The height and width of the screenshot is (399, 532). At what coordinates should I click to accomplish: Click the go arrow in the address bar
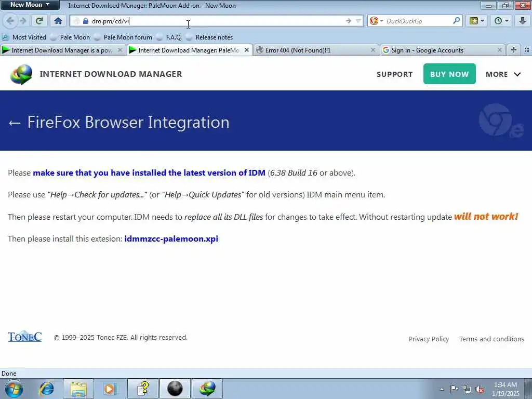point(349,21)
